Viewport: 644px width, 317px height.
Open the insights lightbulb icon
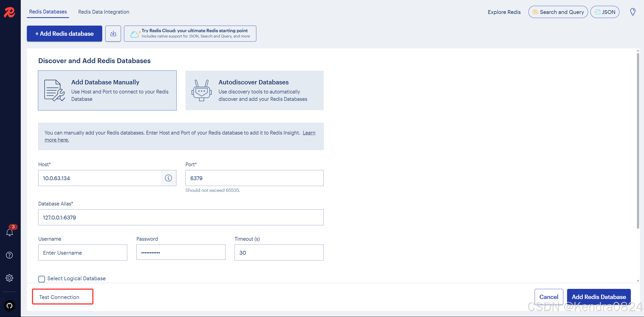(x=633, y=12)
